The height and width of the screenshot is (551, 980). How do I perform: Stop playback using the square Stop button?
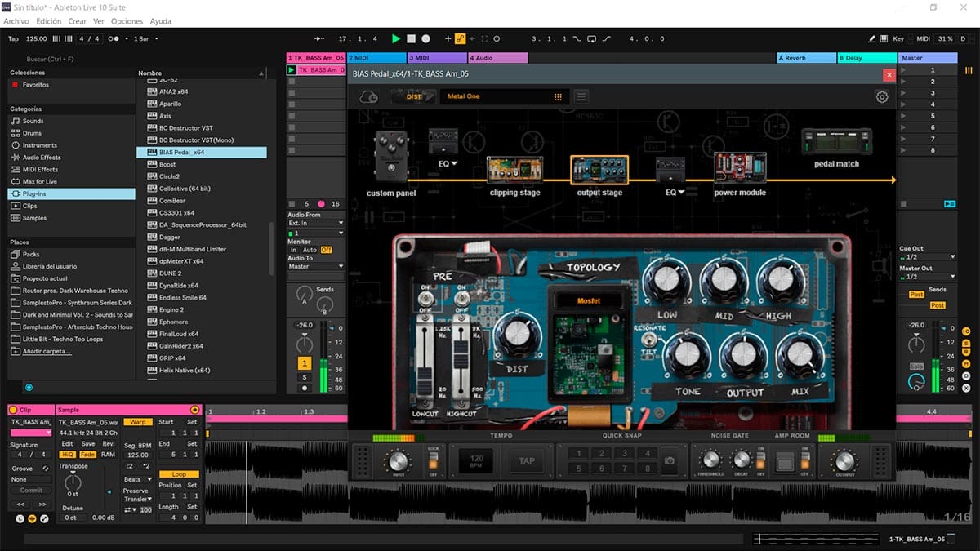click(x=411, y=38)
